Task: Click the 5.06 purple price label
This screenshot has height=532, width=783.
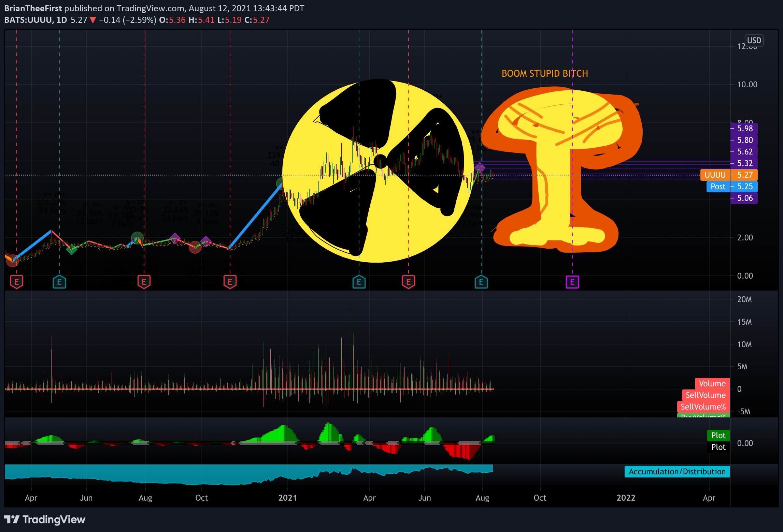Action: 744,198
